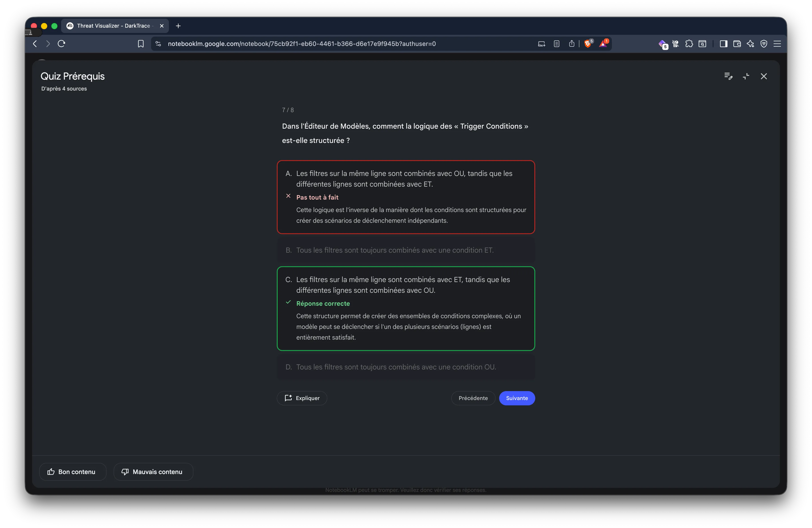Open a new browser tab
This screenshot has width=812, height=528.
tap(178, 26)
